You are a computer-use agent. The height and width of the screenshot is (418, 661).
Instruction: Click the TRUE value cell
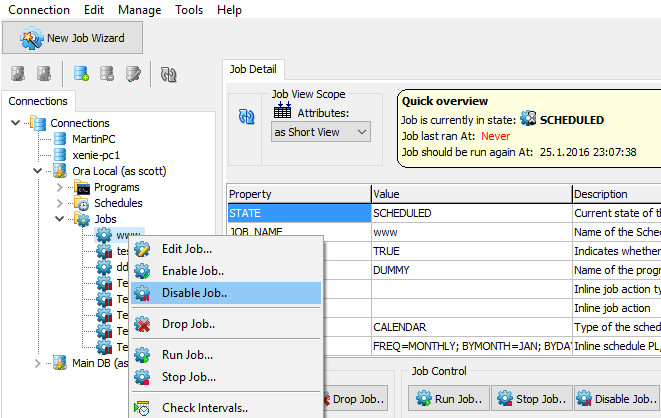pyautogui.click(x=471, y=251)
